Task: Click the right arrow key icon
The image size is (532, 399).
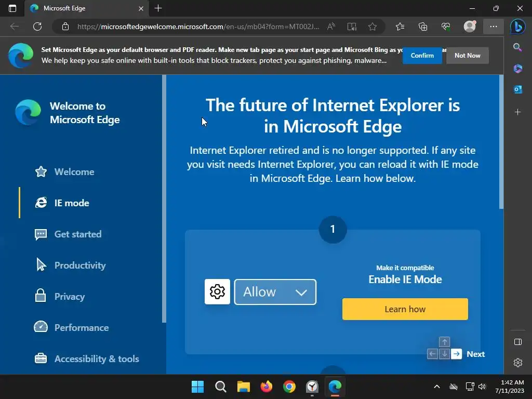Action: (457, 354)
